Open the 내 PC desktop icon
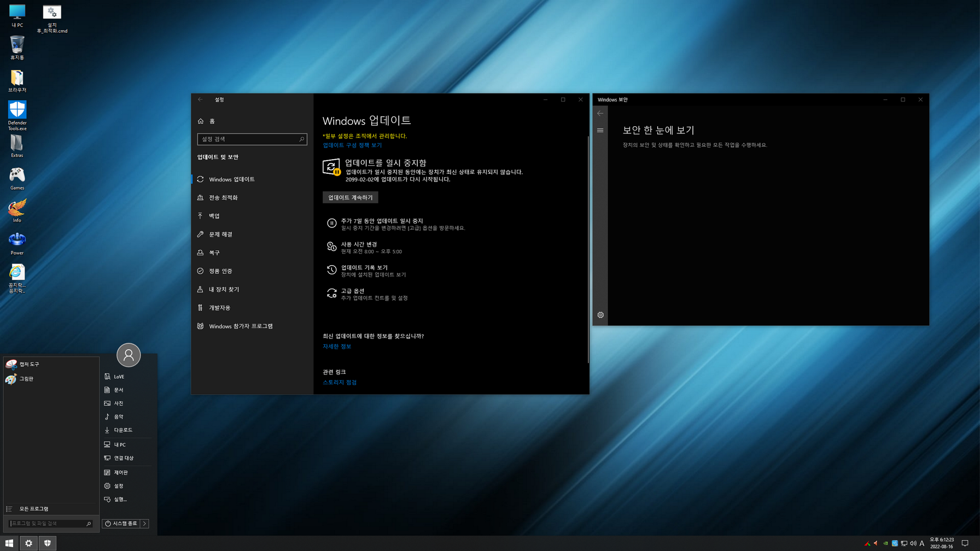This screenshot has width=980, height=551. click(17, 16)
